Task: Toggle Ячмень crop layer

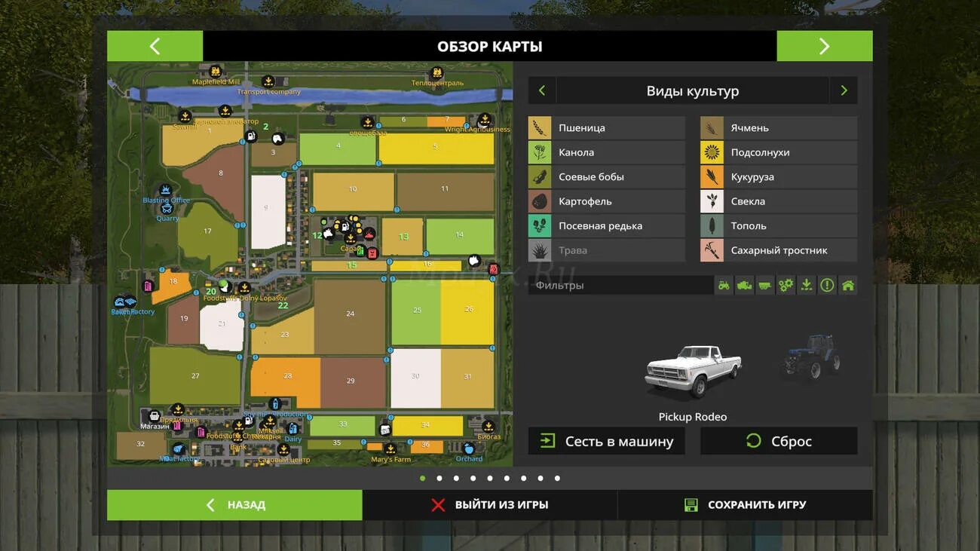Action: (779, 127)
